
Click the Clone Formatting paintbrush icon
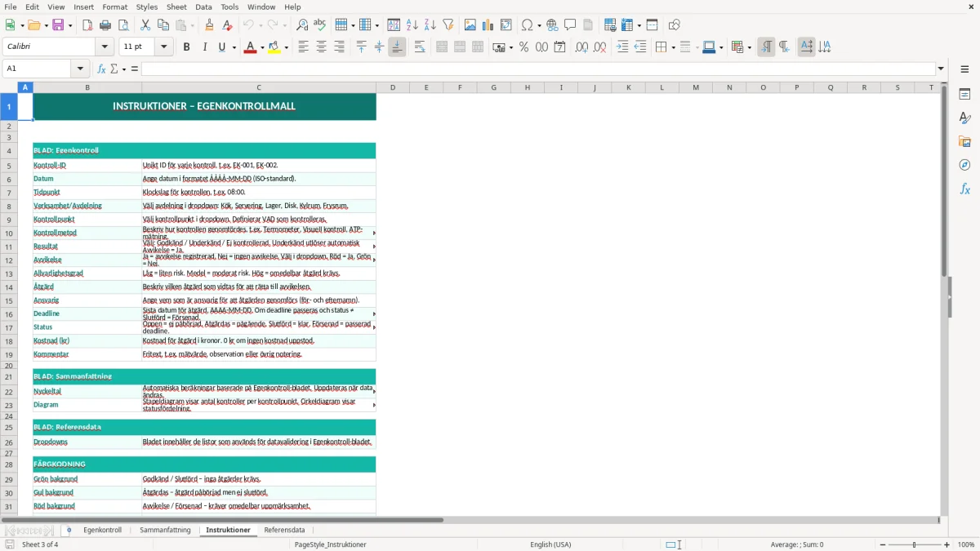210,25
